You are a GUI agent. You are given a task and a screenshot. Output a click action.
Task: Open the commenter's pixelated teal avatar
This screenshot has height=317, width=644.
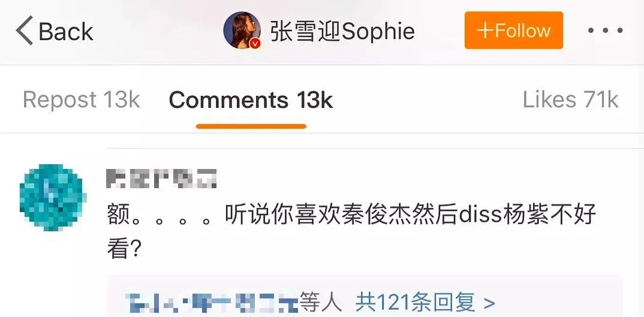pyautogui.click(x=52, y=198)
